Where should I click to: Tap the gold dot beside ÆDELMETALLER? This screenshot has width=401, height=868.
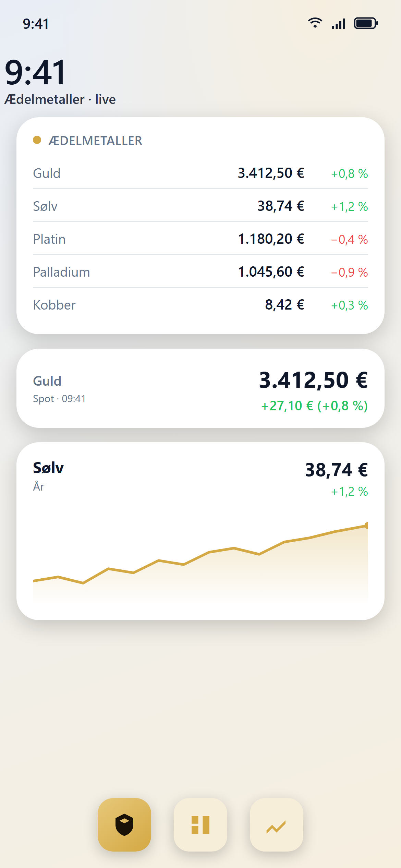[37, 140]
